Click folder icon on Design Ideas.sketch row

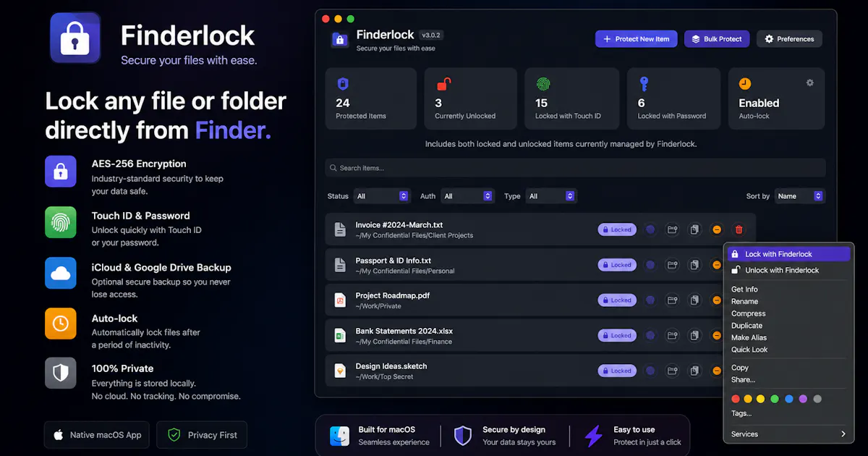click(x=673, y=371)
